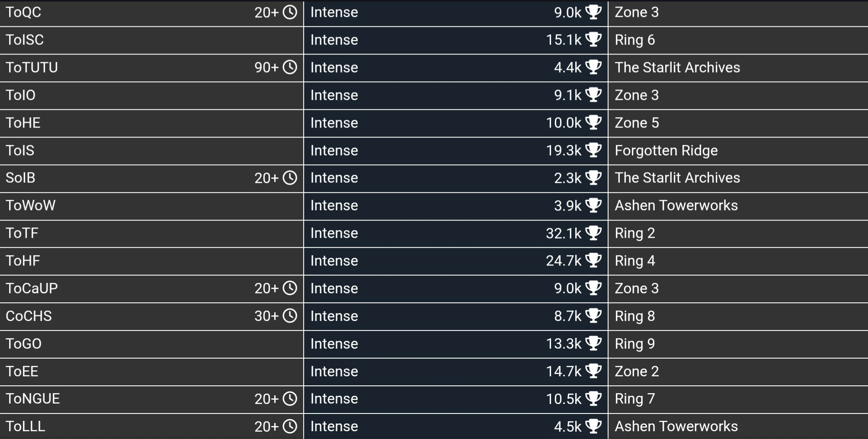Open the ToGO tower entry
Image resolution: width=868 pixels, height=439 pixels.
(24, 344)
